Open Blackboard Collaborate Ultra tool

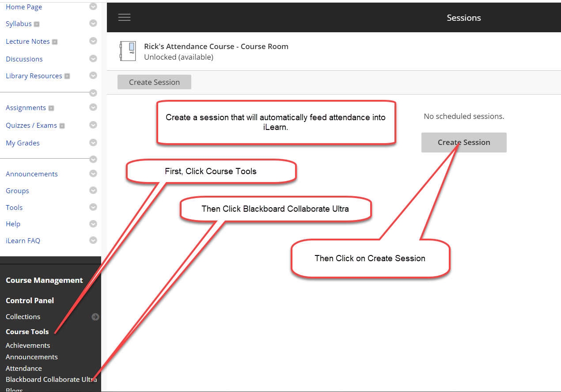[51, 380]
